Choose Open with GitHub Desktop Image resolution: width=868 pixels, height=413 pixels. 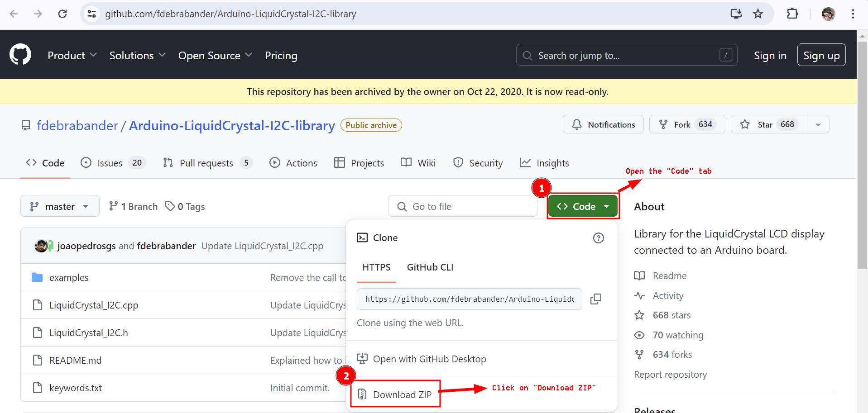(x=421, y=359)
